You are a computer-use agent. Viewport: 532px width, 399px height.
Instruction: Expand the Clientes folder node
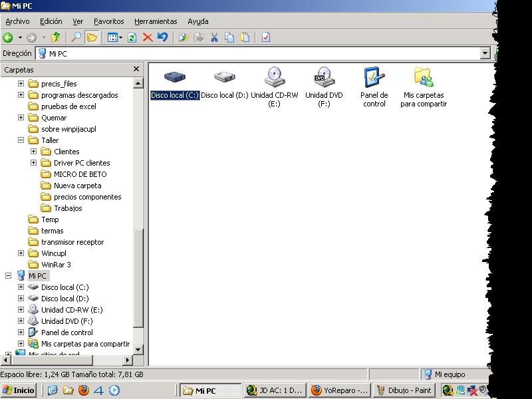point(34,152)
